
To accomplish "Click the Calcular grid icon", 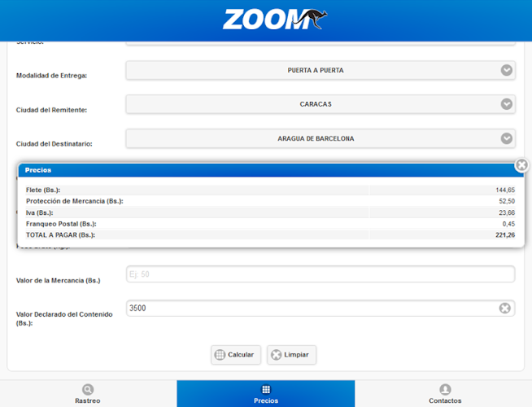I will click(220, 355).
